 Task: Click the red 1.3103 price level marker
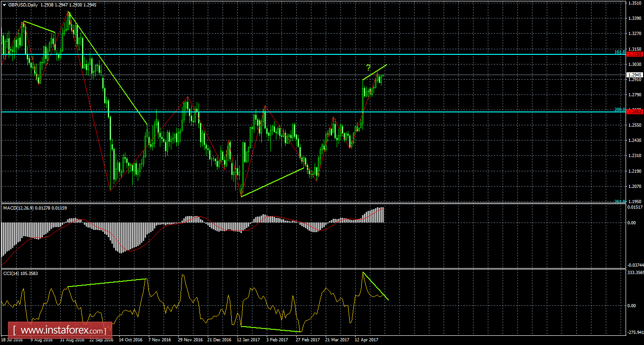pos(635,54)
